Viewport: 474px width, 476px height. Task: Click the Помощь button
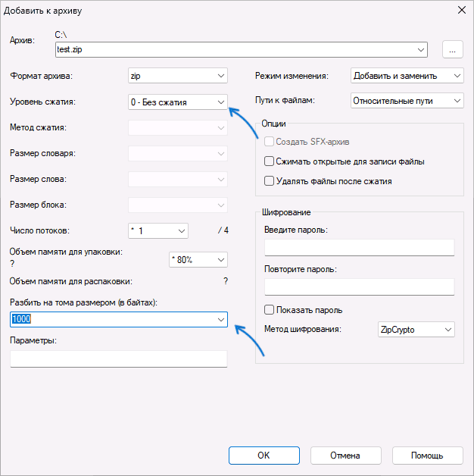(x=428, y=456)
